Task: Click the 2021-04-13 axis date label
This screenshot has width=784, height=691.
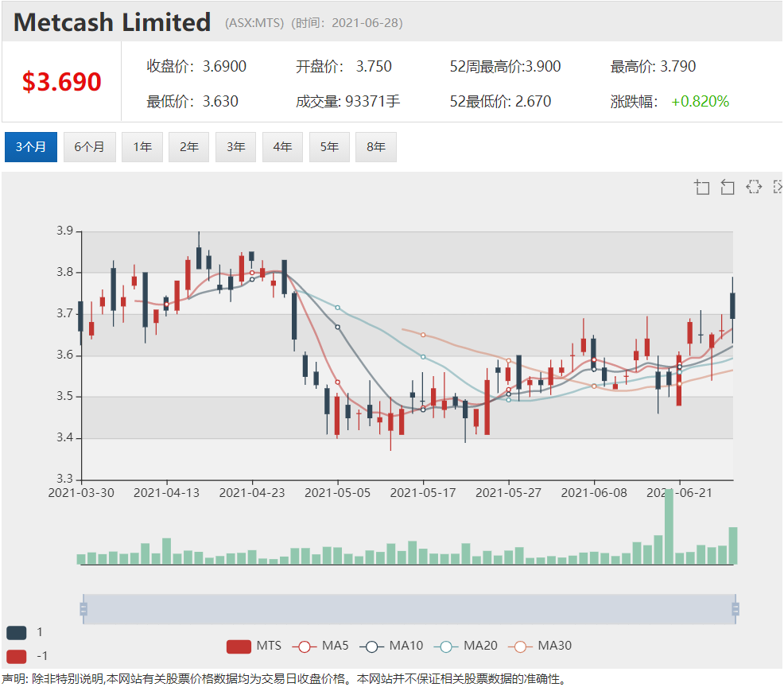Action: [x=166, y=493]
